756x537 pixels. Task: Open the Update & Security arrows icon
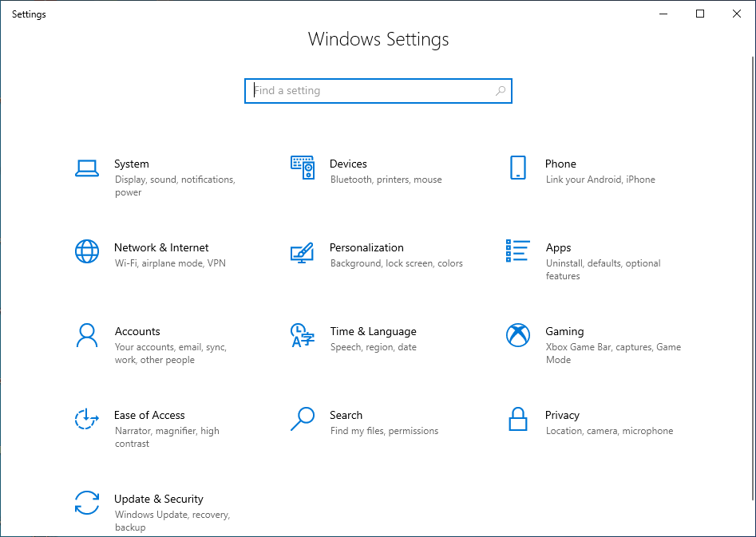87,503
